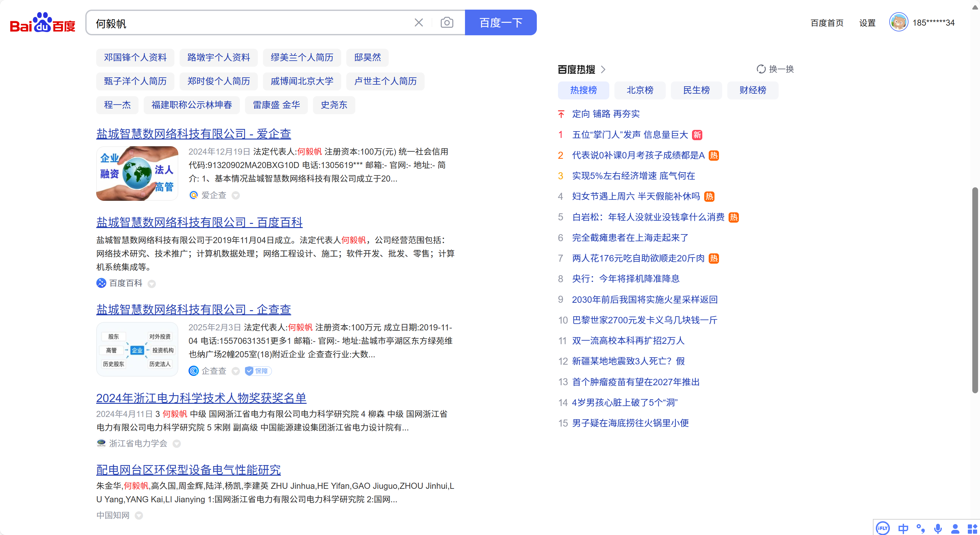980x535 pixels.
Task: Click the iFLY input method logo
Action: 882,528
